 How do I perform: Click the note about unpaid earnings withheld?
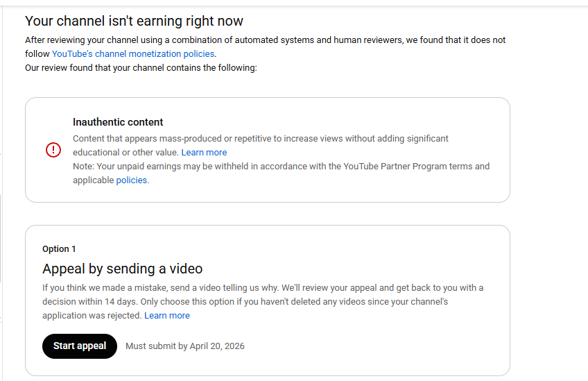tap(208, 166)
